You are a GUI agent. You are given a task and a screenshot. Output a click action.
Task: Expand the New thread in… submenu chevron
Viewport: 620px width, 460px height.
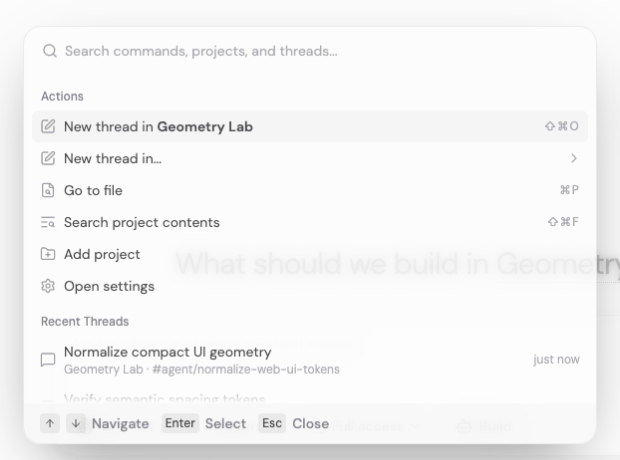(574, 159)
